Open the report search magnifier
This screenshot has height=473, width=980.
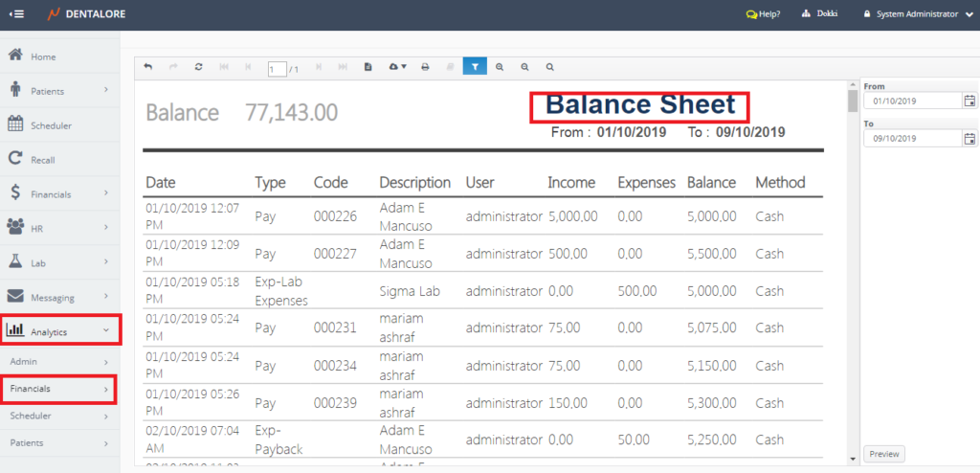(x=549, y=67)
